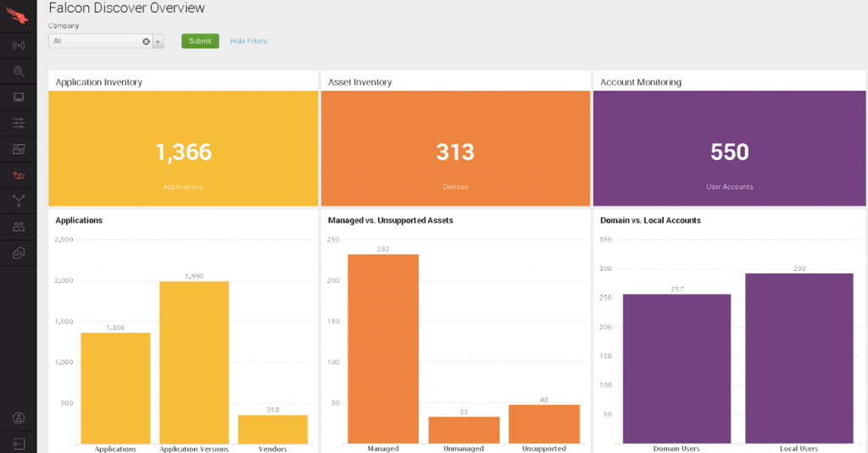Click the Managed bar in assets chart
The height and width of the screenshot is (453, 868).
(x=383, y=348)
